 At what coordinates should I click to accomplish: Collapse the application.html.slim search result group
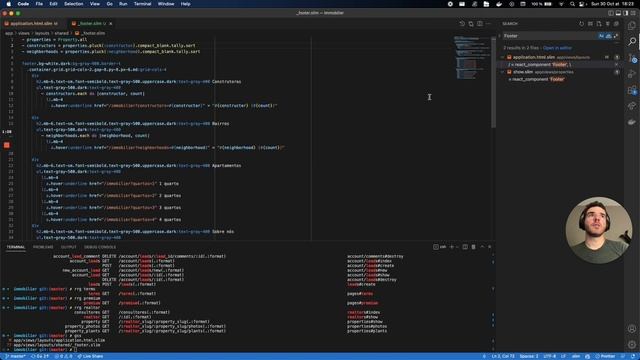[503, 57]
